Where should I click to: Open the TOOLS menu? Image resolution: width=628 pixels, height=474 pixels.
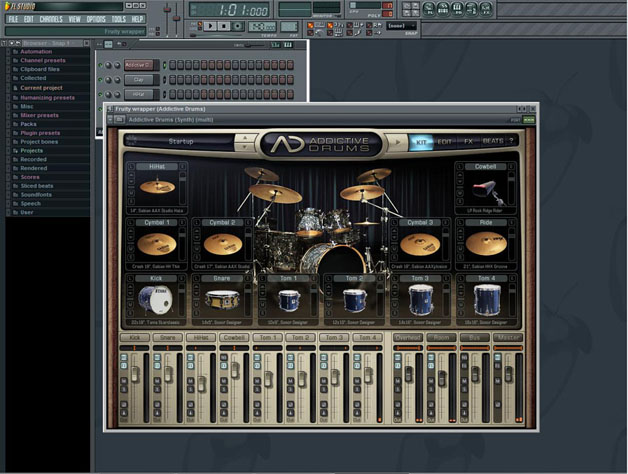[119, 19]
